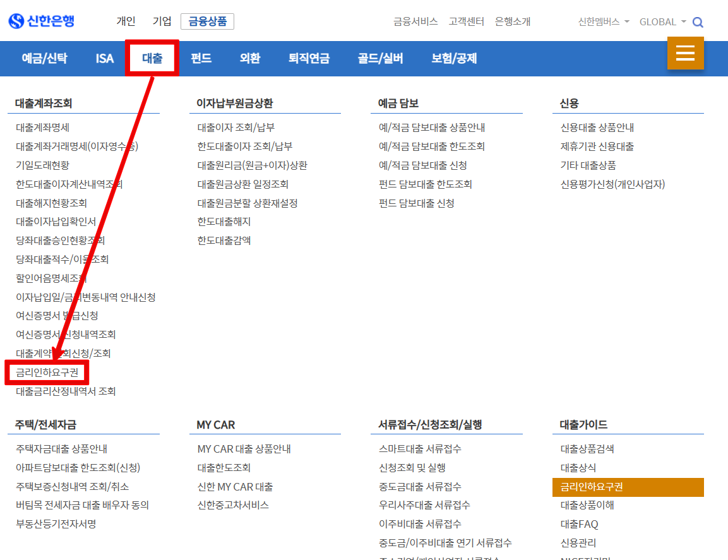Image resolution: width=728 pixels, height=560 pixels.
Task: Open 대출금리산정내역서 조회 link
Action: pyautogui.click(x=66, y=391)
